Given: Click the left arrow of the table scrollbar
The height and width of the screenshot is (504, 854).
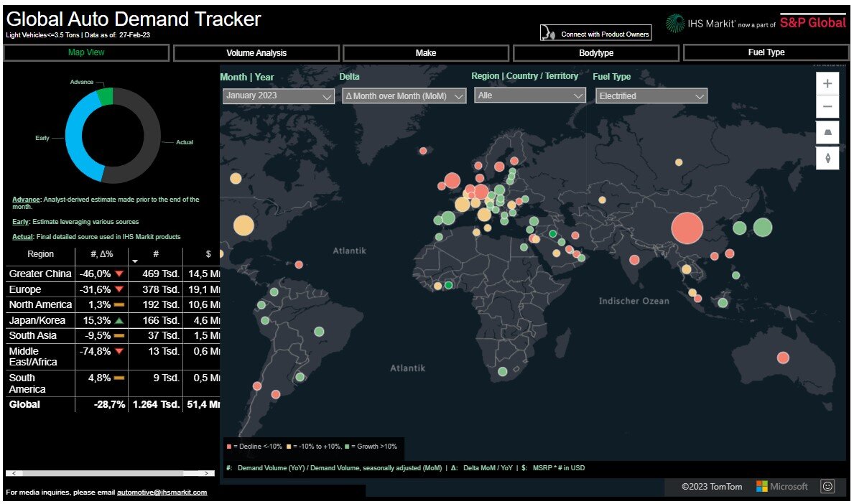Looking at the screenshot, I should coord(11,474).
